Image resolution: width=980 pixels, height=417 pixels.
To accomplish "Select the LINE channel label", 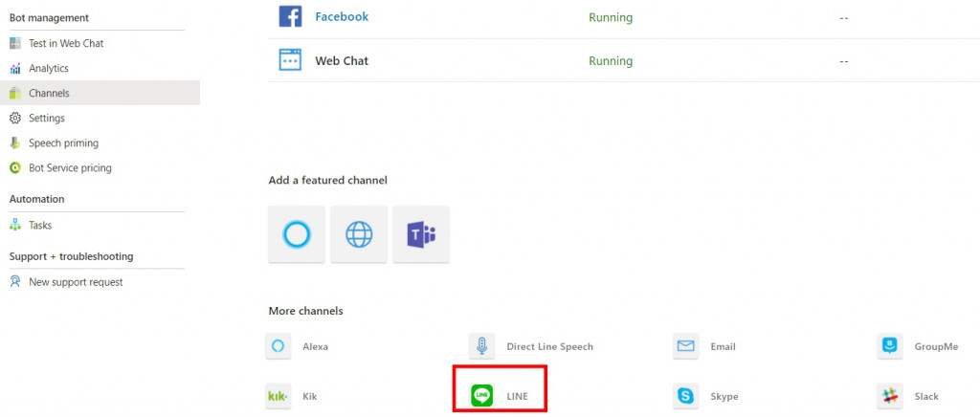I will coord(518,396).
